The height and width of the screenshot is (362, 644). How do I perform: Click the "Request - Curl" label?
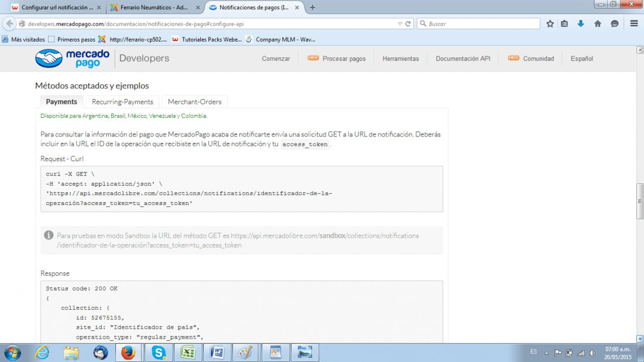(62, 159)
